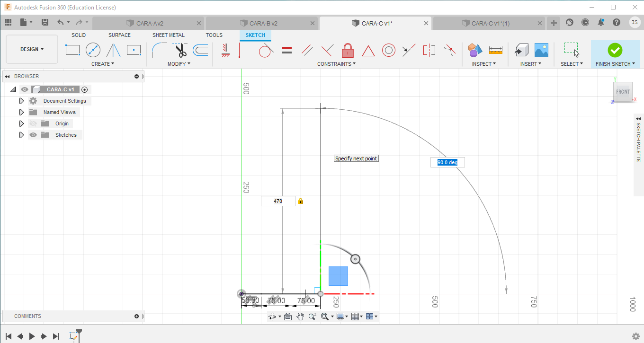Expand the Sketches folder node

click(21, 135)
